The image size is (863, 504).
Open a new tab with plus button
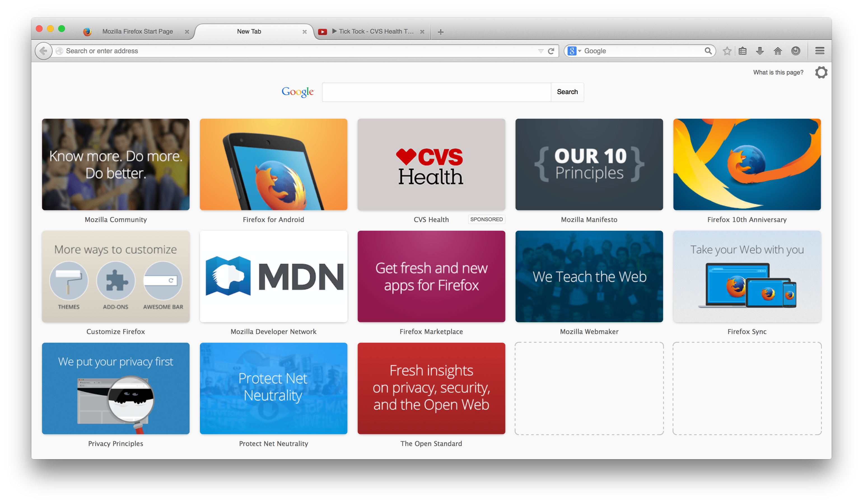pos(440,32)
